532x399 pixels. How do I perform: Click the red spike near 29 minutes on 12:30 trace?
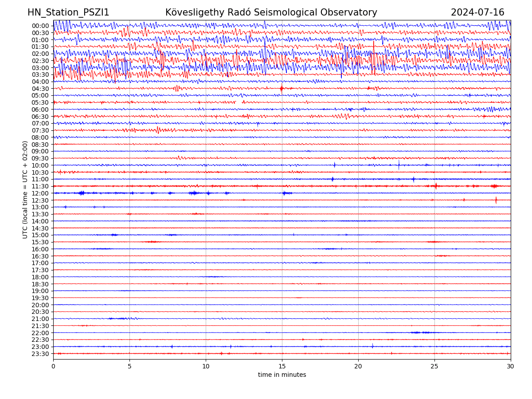click(496, 200)
